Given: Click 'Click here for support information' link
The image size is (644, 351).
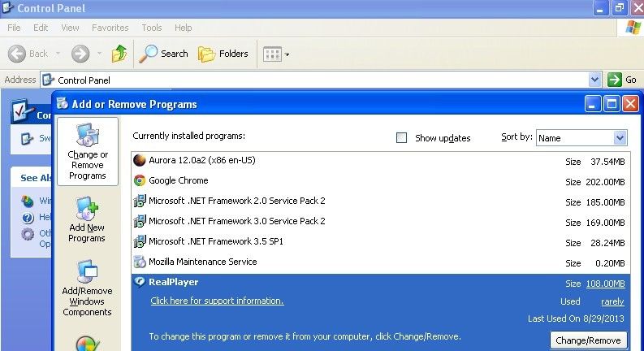Looking at the screenshot, I should point(217,301).
